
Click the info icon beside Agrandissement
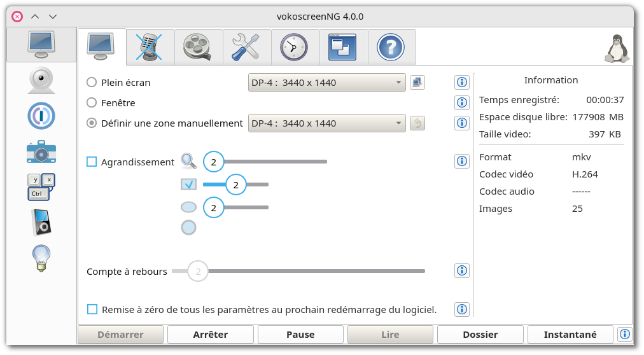click(x=462, y=162)
